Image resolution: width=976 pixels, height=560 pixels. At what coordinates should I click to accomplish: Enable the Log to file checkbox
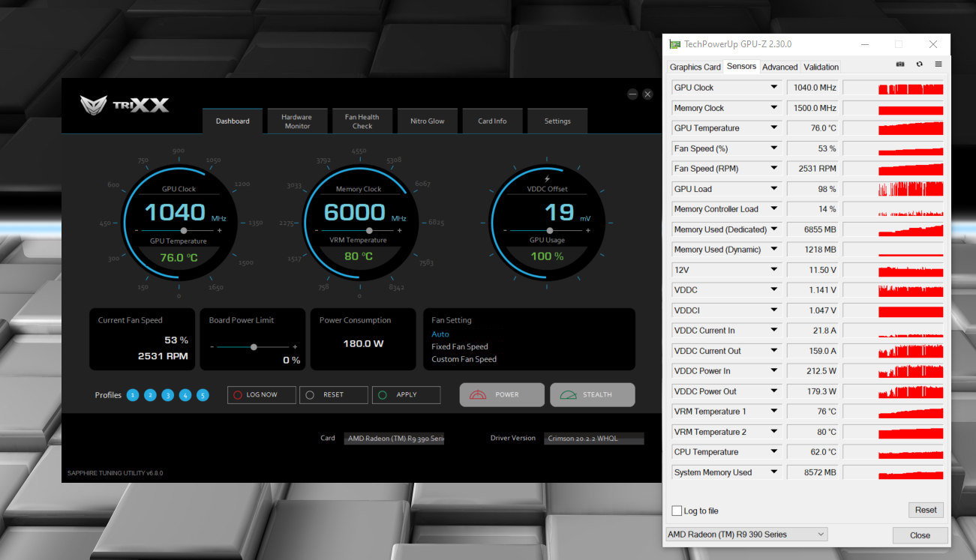(677, 511)
